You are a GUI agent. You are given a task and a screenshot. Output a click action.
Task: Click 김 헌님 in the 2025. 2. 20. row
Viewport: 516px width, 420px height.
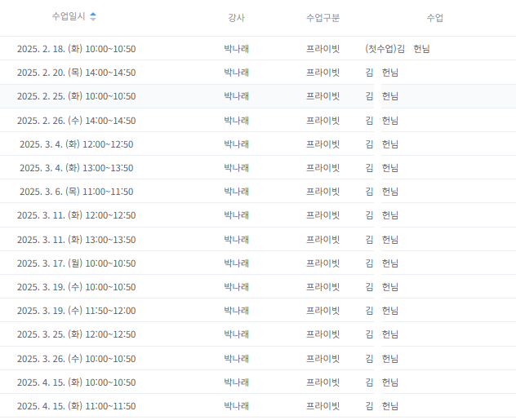(382, 73)
